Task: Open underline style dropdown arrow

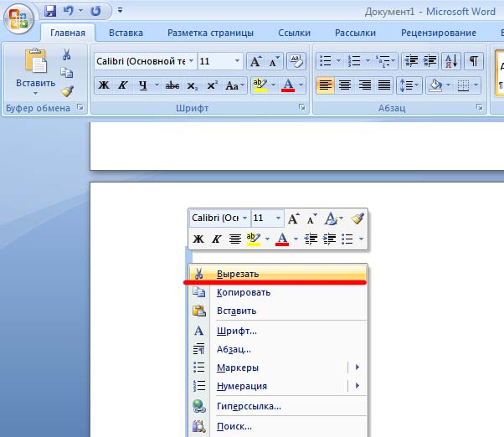Action: [x=157, y=85]
